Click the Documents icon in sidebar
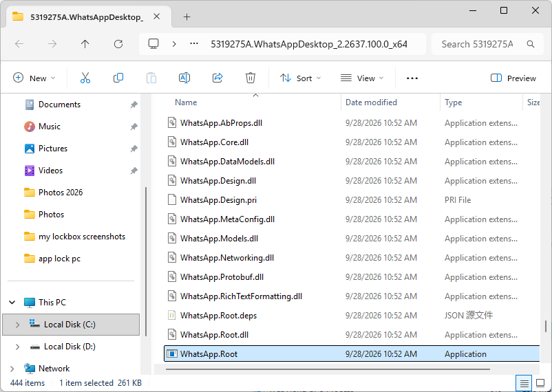Viewport: 552px width, 392px height. [30, 105]
